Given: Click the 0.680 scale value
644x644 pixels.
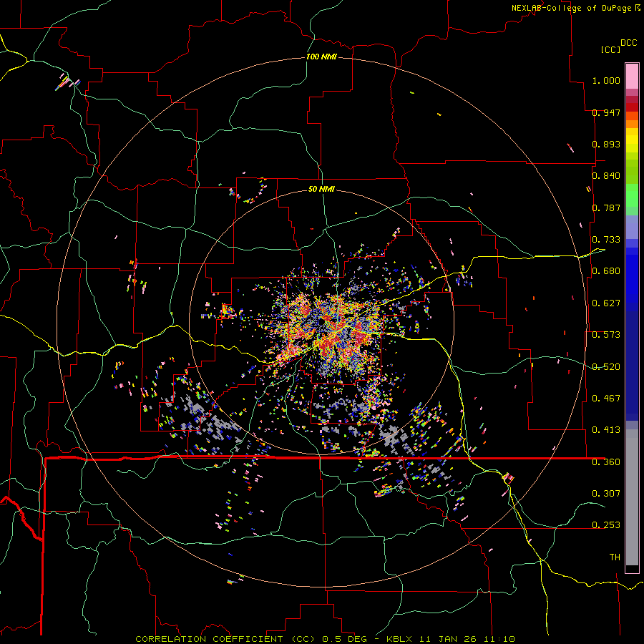Looking at the screenshot, I should pos(606,271).
